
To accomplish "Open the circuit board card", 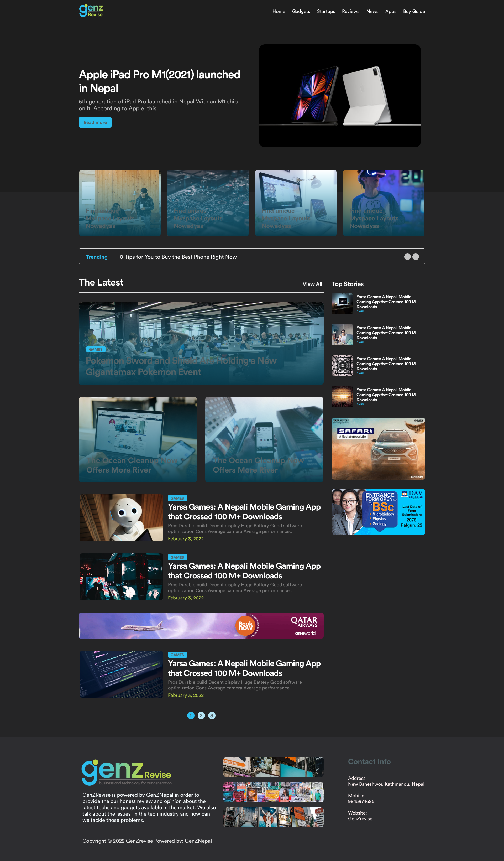I will 208,203.
